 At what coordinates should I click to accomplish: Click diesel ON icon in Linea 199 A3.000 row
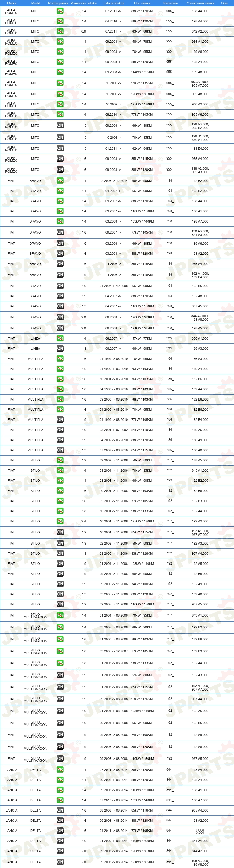[x=60, y=348]
